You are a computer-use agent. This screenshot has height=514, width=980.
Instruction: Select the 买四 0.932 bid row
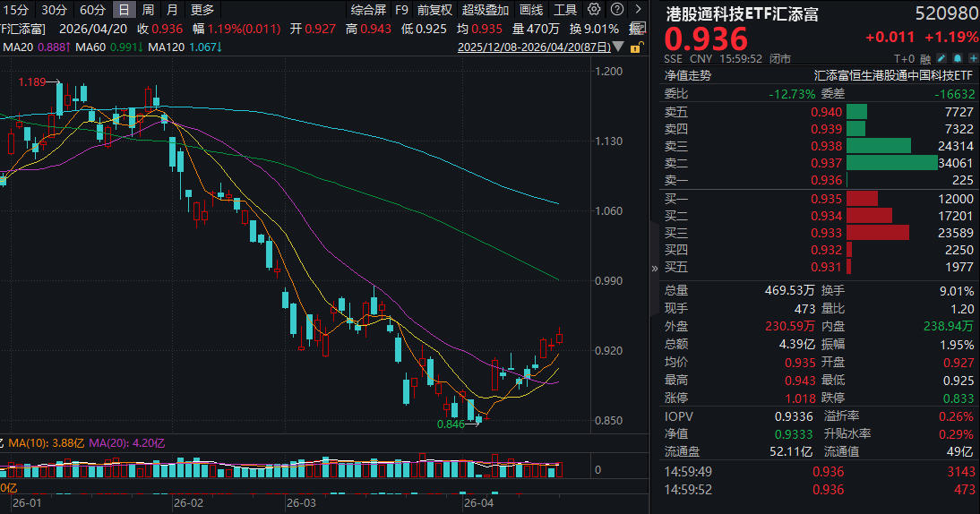(819, 250)
